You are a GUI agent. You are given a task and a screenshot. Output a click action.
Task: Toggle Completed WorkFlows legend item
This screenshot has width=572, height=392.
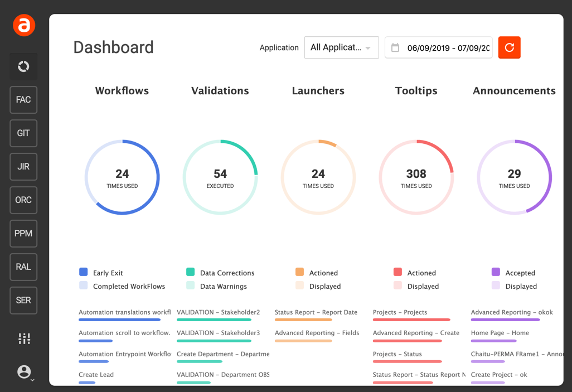(84, 285)
